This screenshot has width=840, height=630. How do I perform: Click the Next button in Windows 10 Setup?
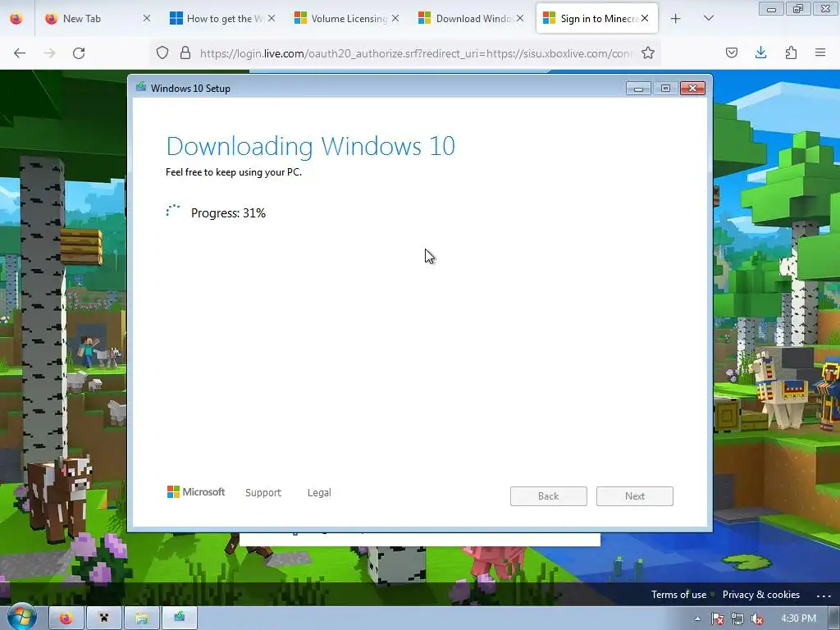635,496
